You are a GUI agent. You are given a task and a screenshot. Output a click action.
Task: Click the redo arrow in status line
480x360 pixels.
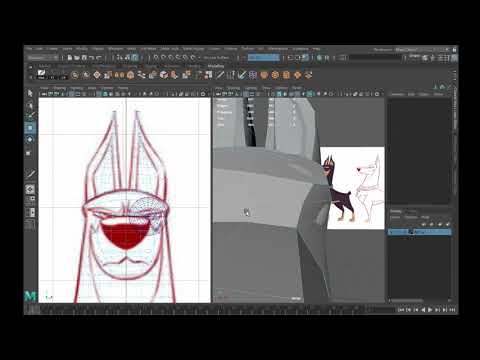pos(99,58)
